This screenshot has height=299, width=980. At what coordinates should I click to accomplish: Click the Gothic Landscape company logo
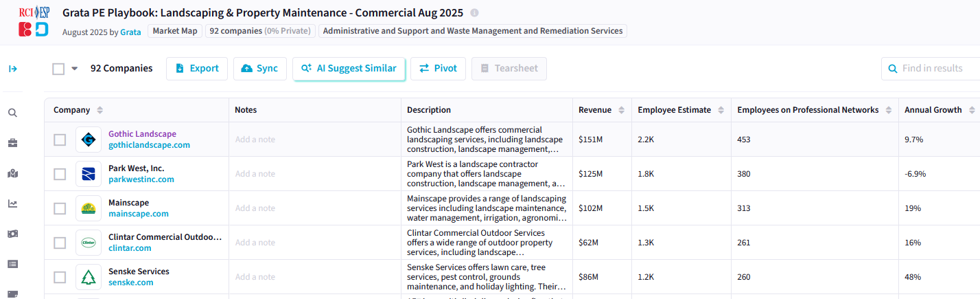[x=89, y=140]
